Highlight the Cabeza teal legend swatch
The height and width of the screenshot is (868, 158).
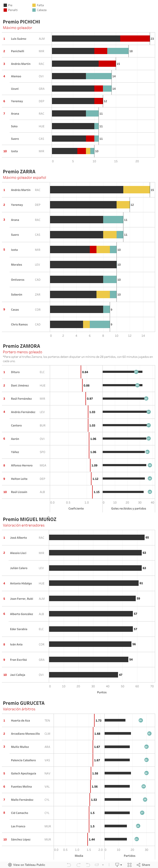[x=34, y=10]
